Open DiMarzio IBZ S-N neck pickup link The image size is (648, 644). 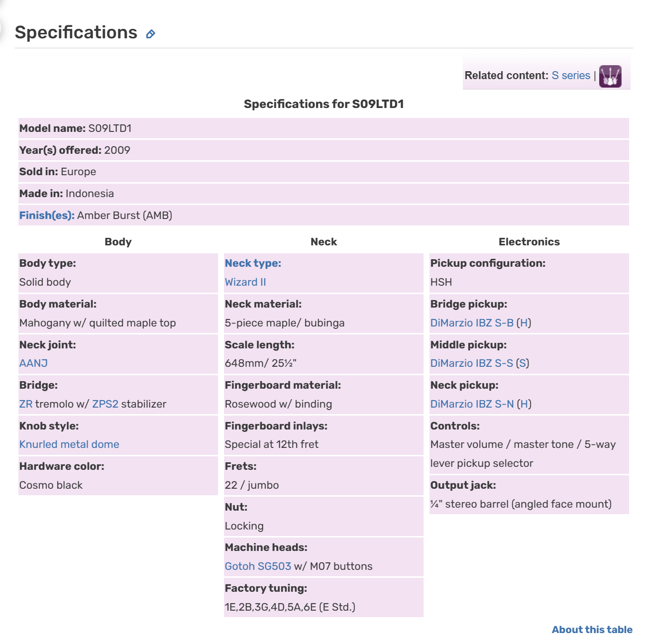pos(472,404)
